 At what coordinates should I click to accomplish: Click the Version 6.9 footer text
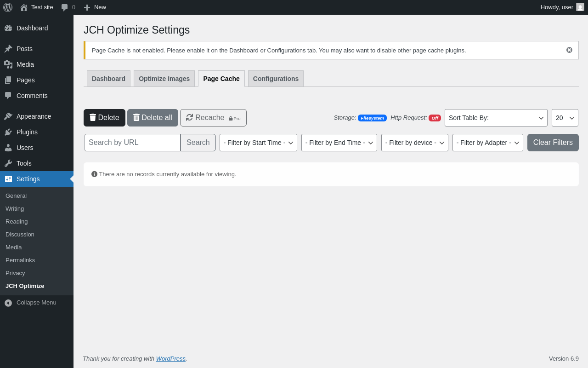click(x=564, y=358)
